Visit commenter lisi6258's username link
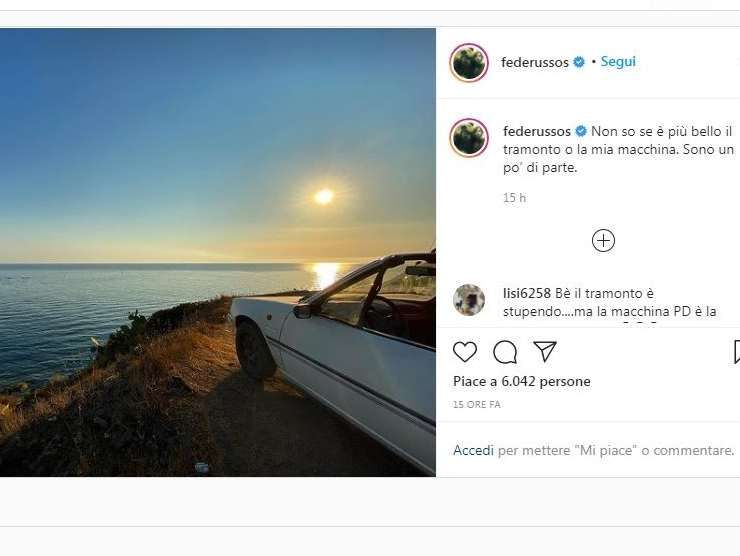 tap(527, 293)
